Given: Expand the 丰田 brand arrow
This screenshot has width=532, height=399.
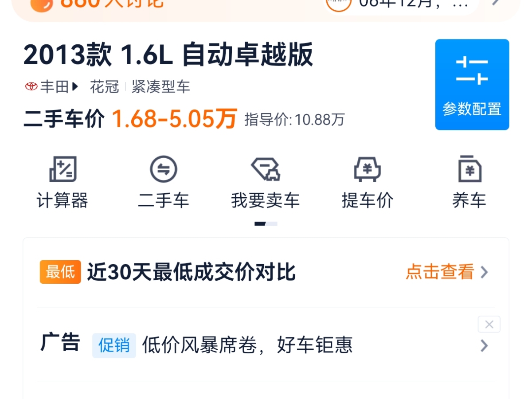Looking at the screenshot, I should coord(74,86).
